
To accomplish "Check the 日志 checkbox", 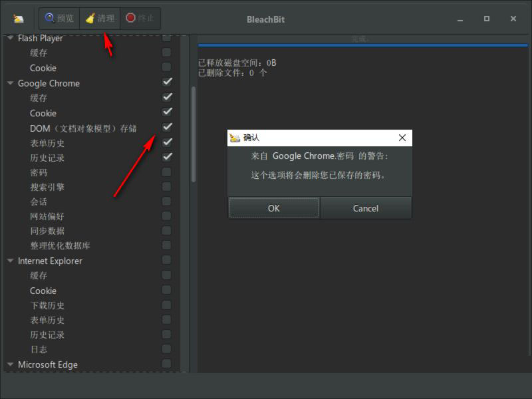I will click(x=166, y=348).
